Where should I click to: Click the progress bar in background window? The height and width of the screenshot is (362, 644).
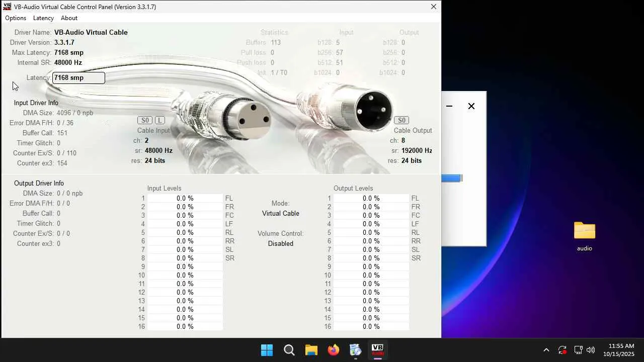pyautogui.click(x=452, y=178)
